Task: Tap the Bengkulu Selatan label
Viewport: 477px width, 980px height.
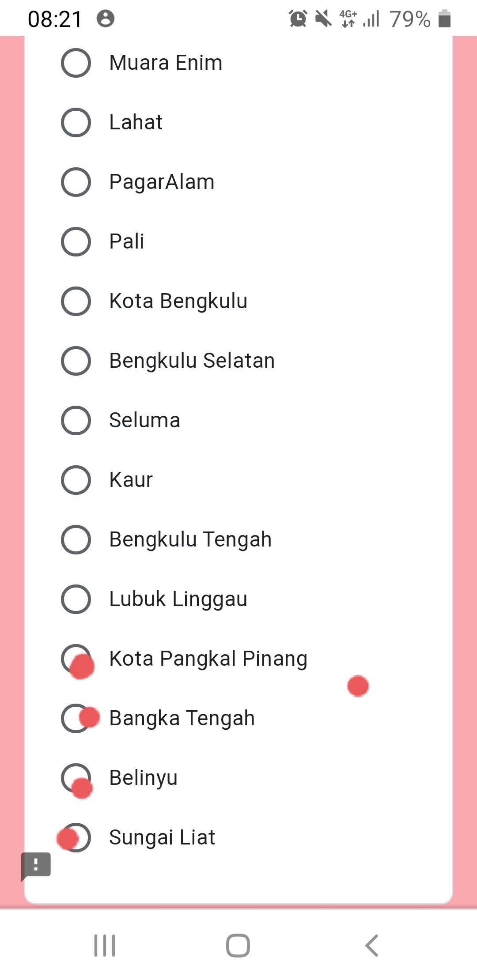Action: [x=192, y=361]
